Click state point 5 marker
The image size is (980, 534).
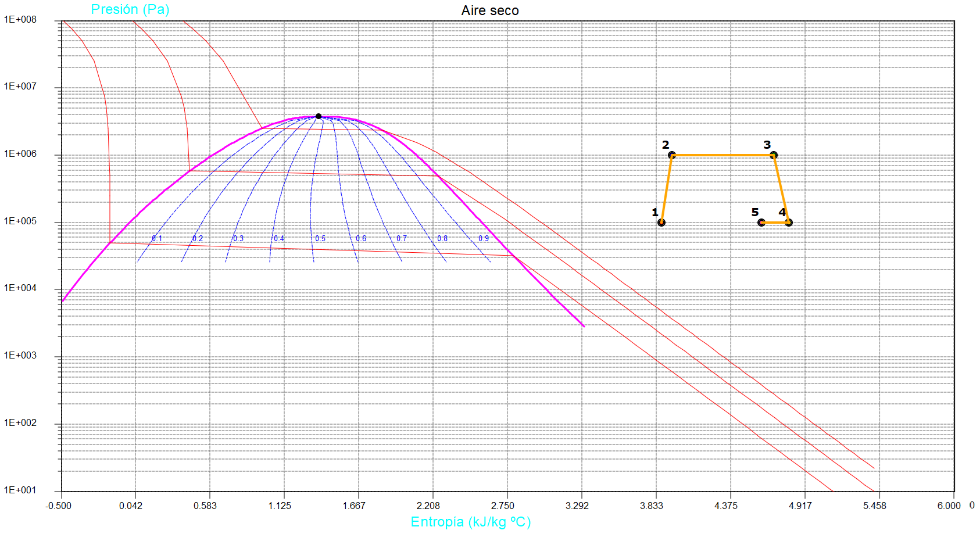pos(761,223)
